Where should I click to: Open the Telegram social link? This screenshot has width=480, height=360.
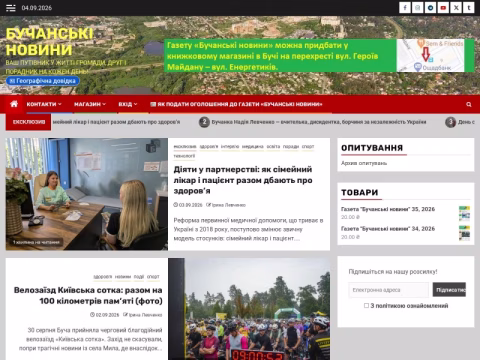[x=430, y=8]
